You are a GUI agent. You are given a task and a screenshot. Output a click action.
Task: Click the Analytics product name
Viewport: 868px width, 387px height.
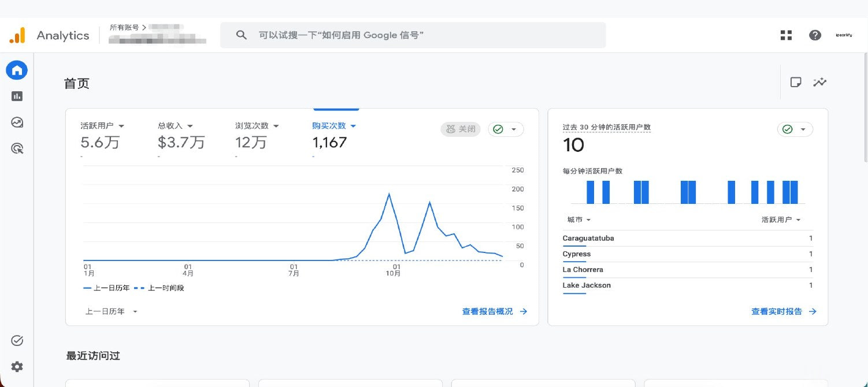click(x=63, y=35)
